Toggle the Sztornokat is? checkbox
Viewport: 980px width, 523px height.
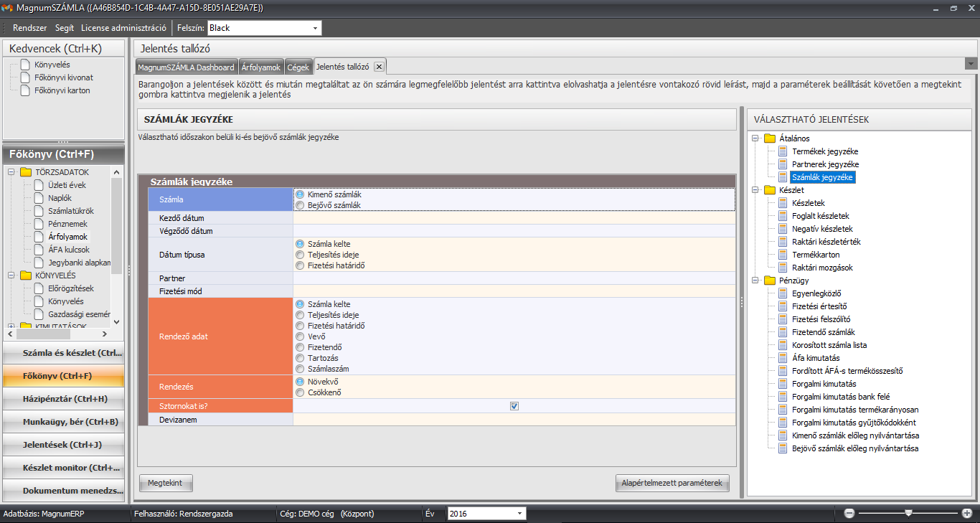tap(514, 406)
